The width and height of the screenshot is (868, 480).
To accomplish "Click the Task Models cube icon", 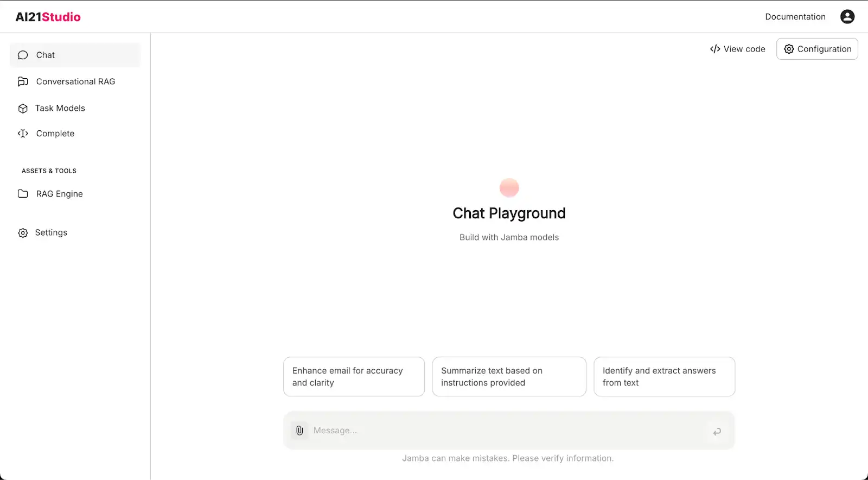I will click(x=23, y=108).
